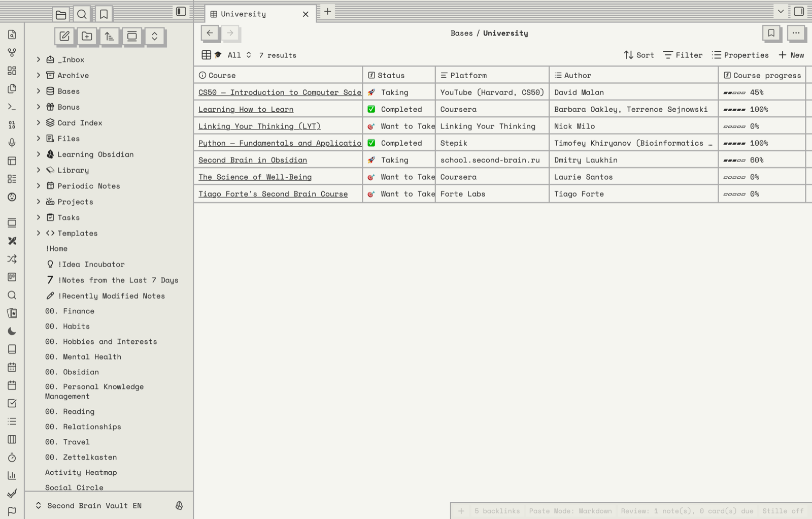Click the Excalidraw crossed-tools ribbon icon

click(12, 241)
